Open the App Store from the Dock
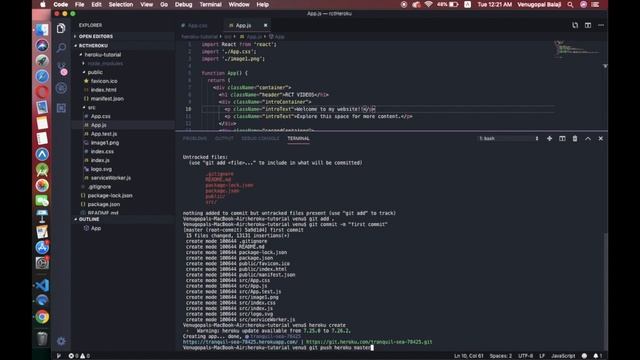Screen dimensions: 640x360 [x=42, y=247]
